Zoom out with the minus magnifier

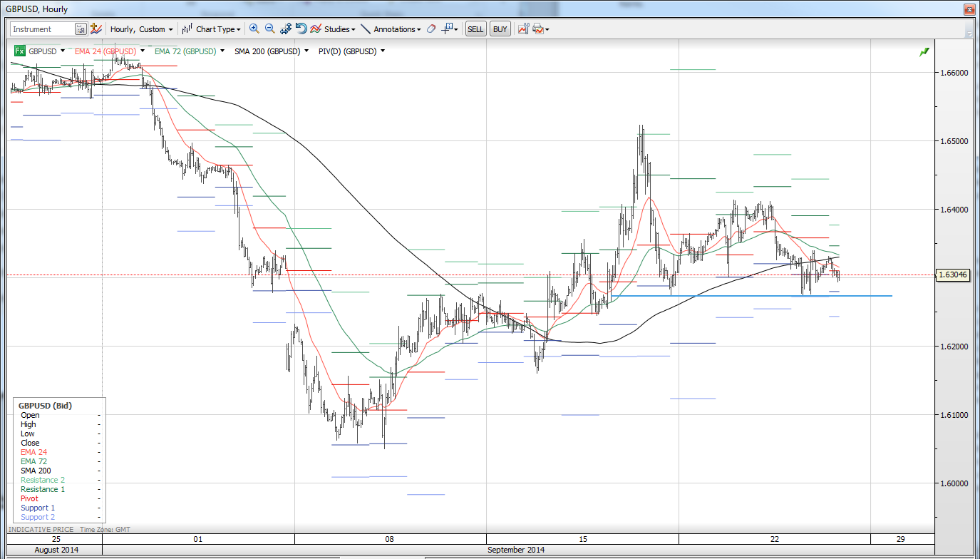click(270, 29)
